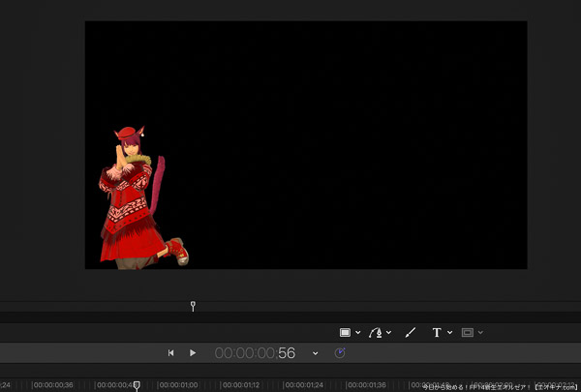Click the go to project start button

(x=170, y=352)
